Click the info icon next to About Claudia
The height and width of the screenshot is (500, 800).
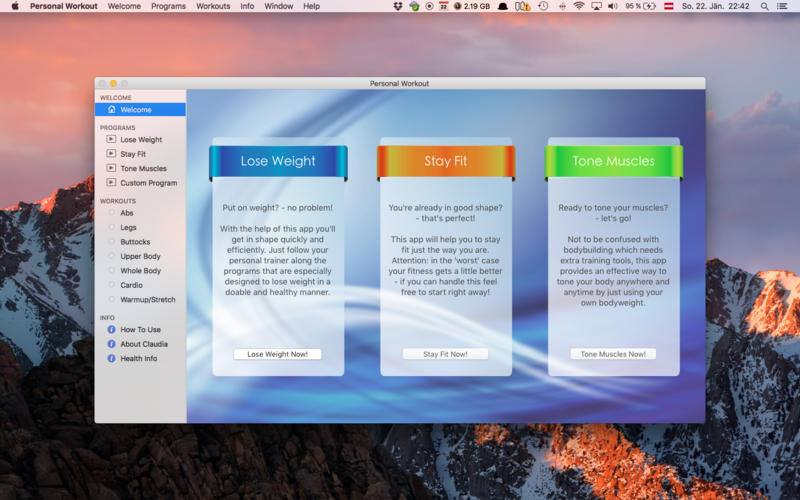tap(111, 344)
